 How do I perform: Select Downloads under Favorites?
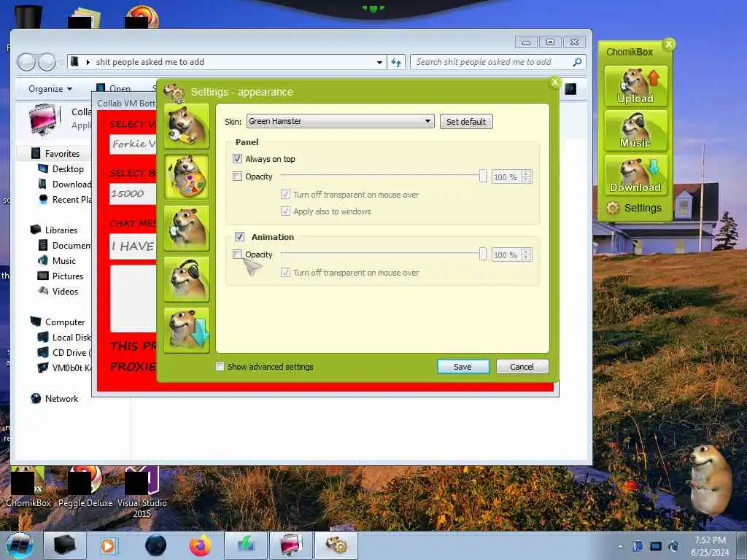(x=64, y=184)
